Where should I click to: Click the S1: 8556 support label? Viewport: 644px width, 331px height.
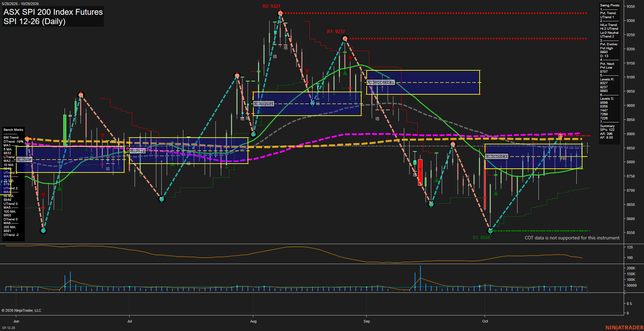pos(481,237)
